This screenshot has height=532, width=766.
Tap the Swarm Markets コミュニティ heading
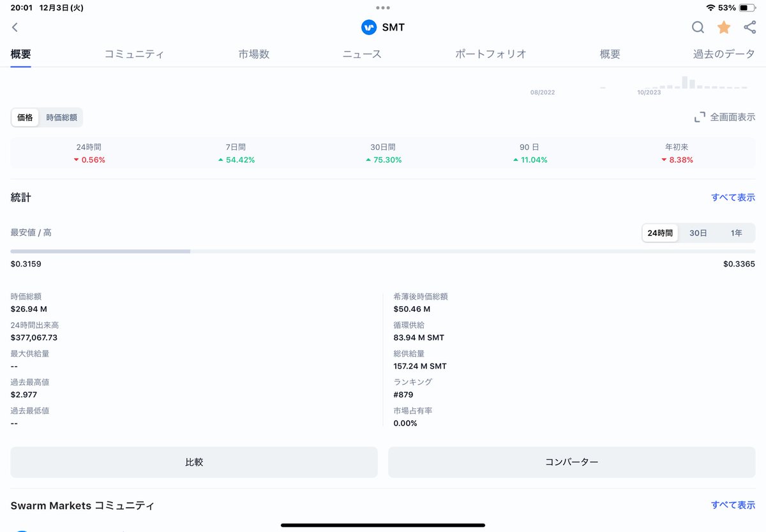pyautogui.click(x=82, y=505)
